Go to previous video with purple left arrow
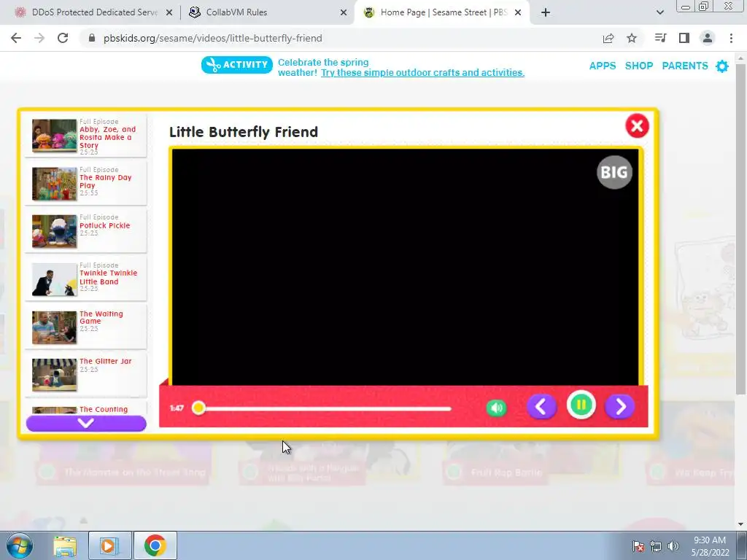747x560 pixels. [542, 407]
